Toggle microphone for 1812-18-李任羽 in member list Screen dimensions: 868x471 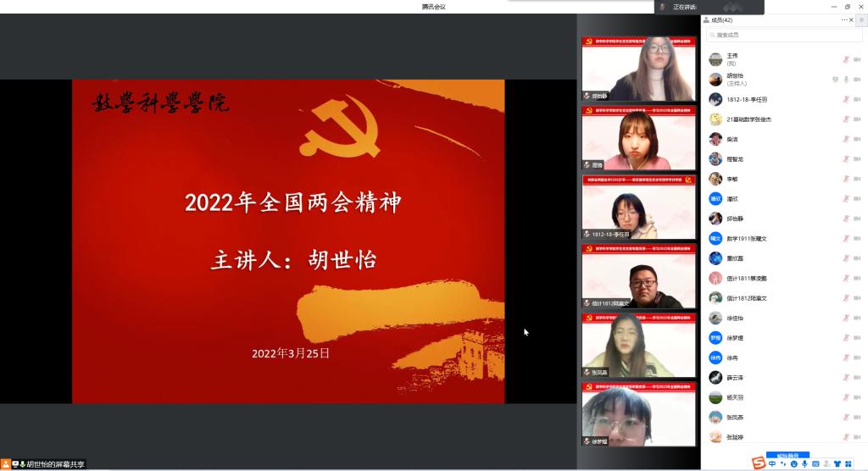(x=846, y=99)
